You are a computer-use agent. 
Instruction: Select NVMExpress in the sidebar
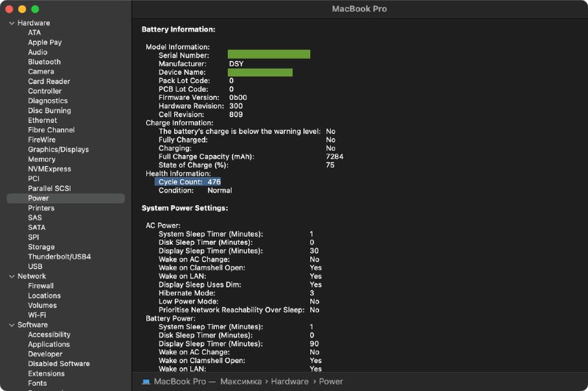(x=49, y=169)
